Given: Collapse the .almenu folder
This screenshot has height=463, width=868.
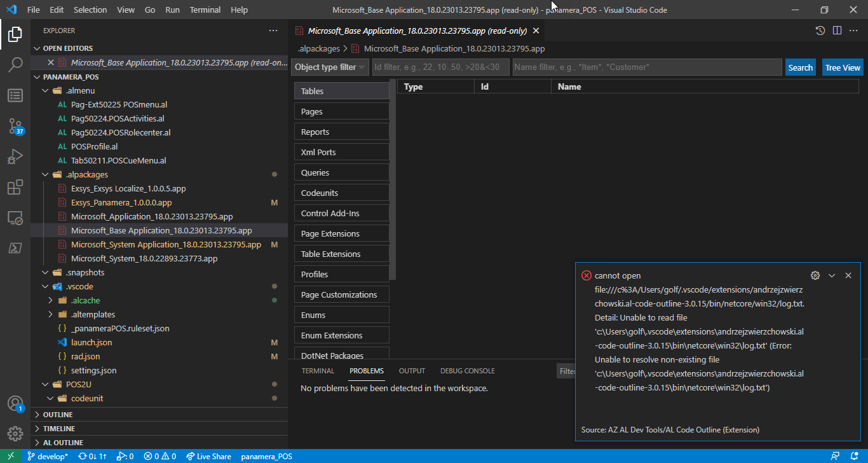Looking at the screenshot, I should pyautogui.click(x=45, y=90).
